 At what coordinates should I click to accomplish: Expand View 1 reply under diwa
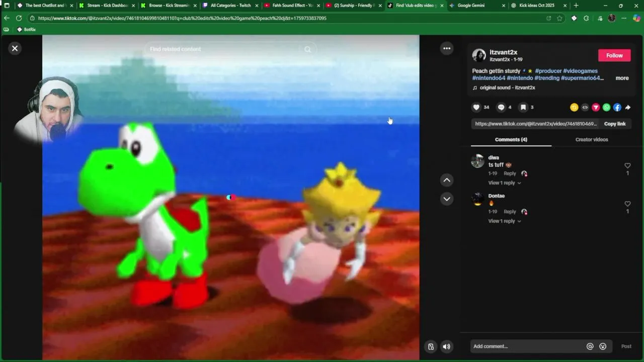[x=504, y=183]
